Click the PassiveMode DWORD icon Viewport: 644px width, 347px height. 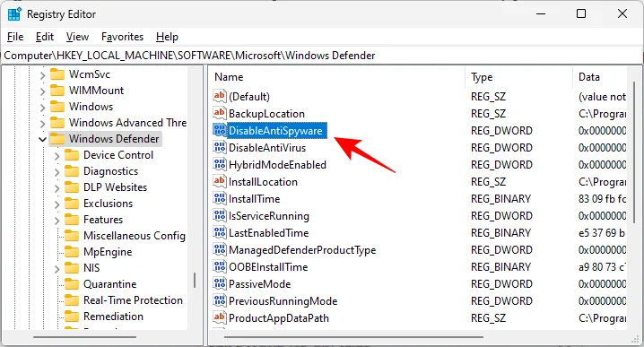click(220, 283)
